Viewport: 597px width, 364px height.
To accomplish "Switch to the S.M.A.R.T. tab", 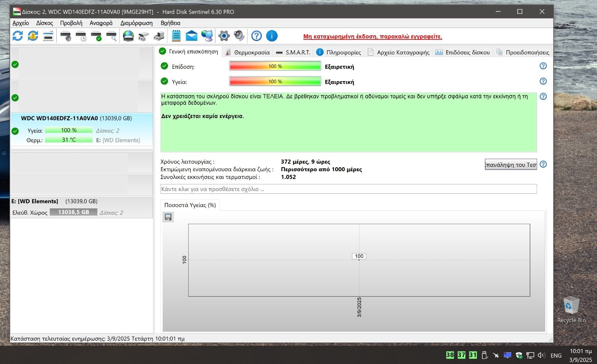I will (293, 52).
